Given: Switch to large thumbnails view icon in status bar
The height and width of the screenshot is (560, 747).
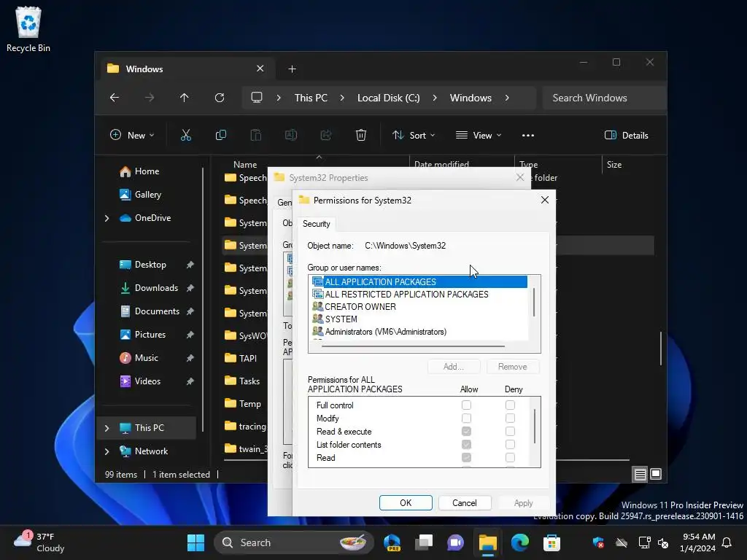Looking at the screenshot, I should 656,474.
